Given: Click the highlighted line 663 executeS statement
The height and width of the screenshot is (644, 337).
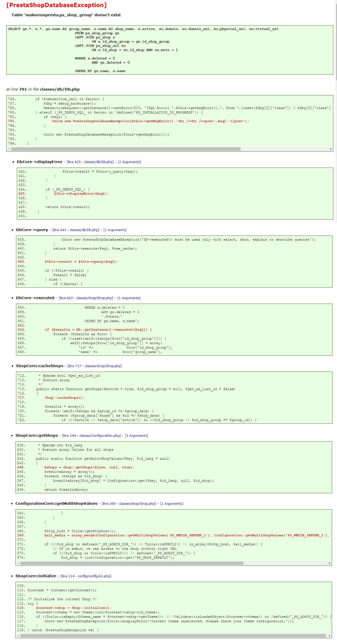Looking at the screenshot, I should point(98,330).
